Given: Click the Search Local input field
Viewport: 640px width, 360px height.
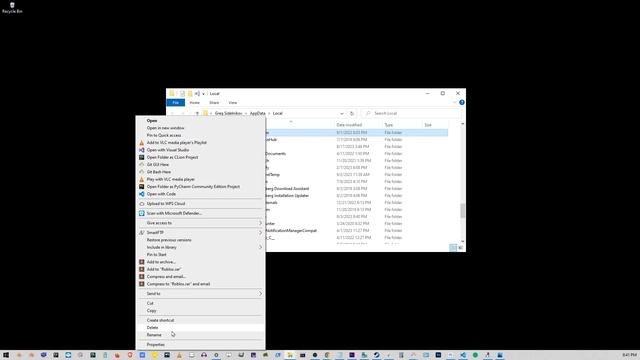Looking at the screenshot, I should click(410, 113).
